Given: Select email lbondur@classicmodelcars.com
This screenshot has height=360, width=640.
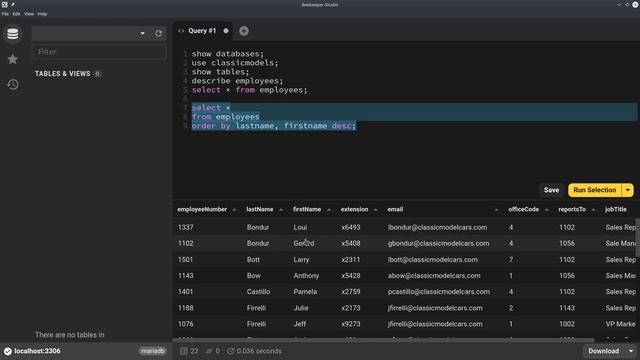Looking at the screenshot, I should [437, 227].
